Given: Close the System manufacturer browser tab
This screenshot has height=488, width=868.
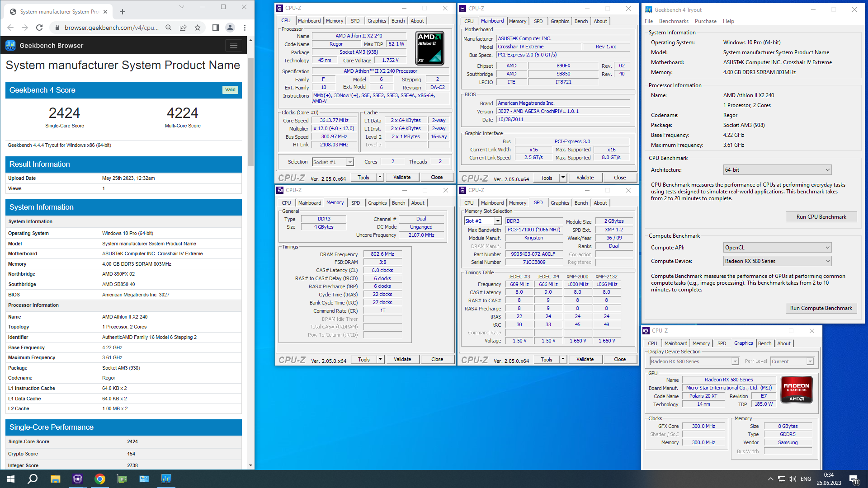Looking at the screenshot, I should click(x=105, y=12).
